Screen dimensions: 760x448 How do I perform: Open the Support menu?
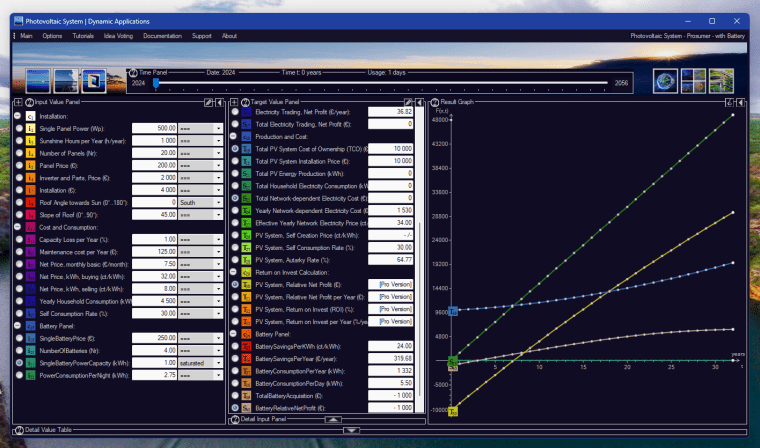[202, 36]
